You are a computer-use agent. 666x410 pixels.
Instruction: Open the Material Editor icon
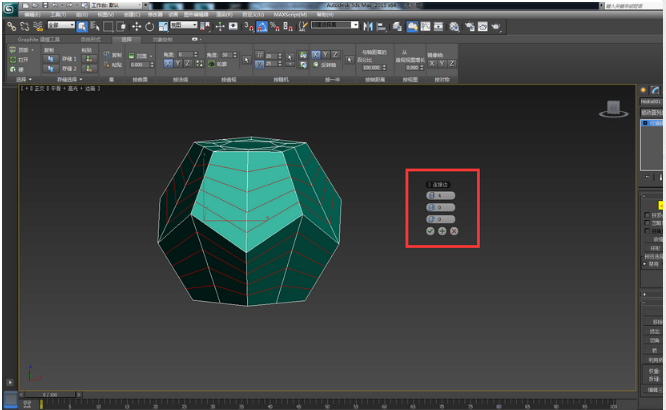coord(454,27)
